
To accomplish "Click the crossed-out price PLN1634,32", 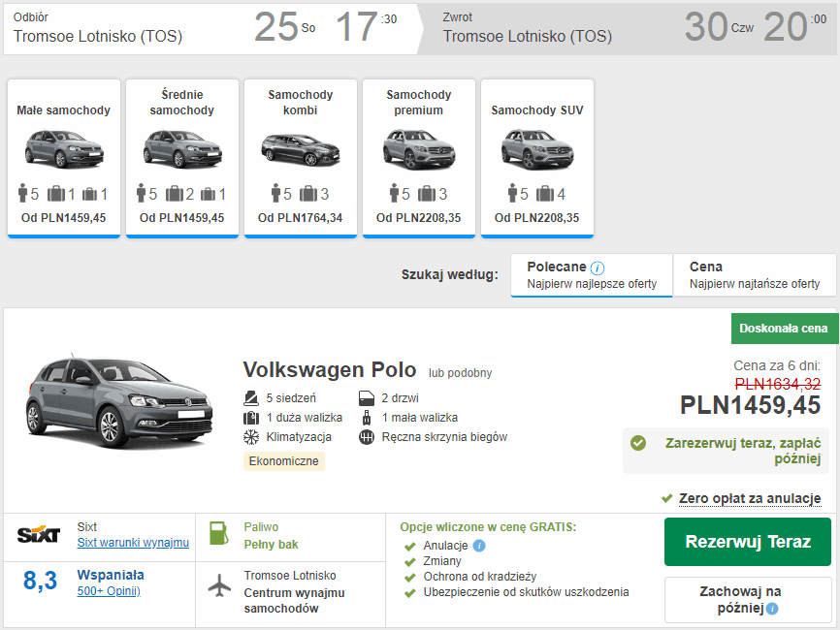I will click(x=778, y=384).
